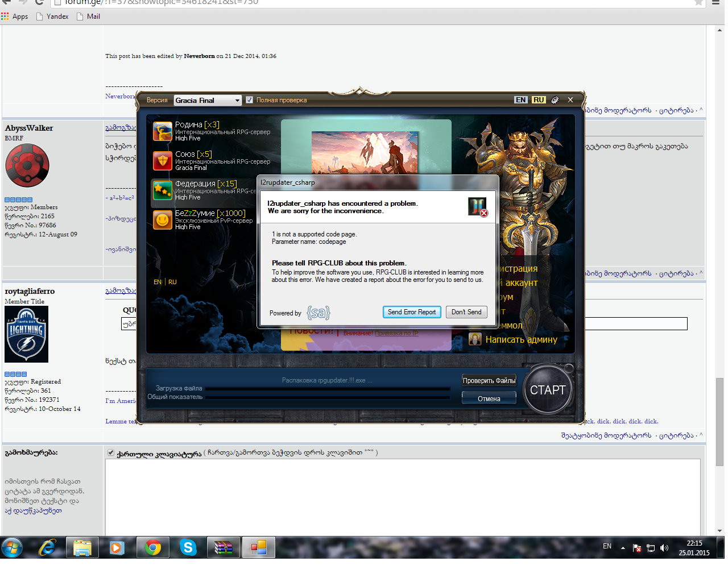Open the Mail bookmark
The image size is (728, 582).
pos(88,16)
